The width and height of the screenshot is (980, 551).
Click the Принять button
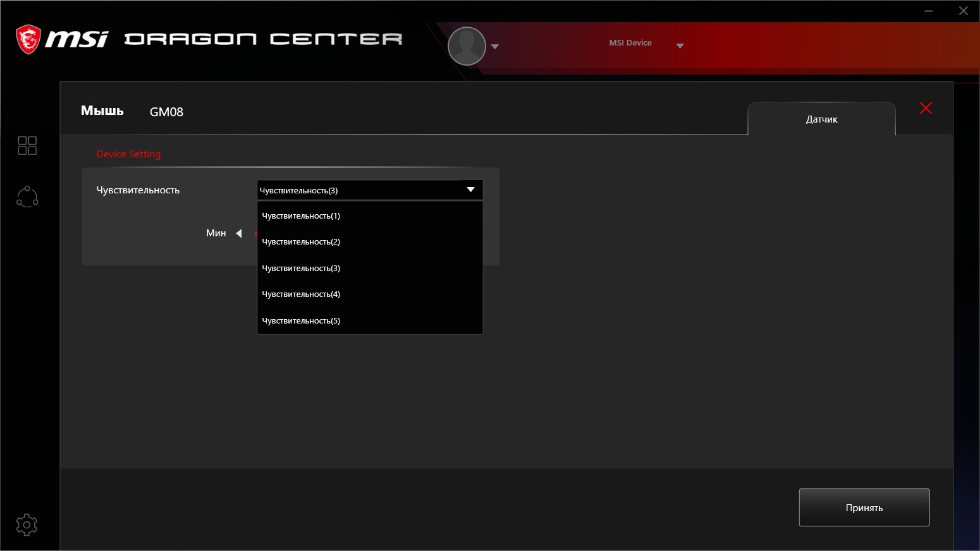point(864,507)
